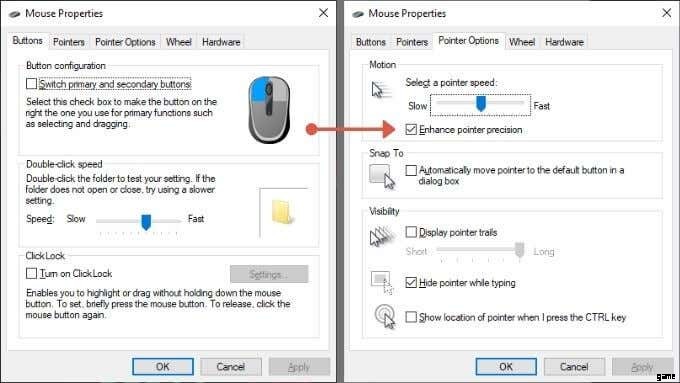Click the pointer trails icon under Visibility
Viewport: 680px width, 383px height.
(382, 236)
